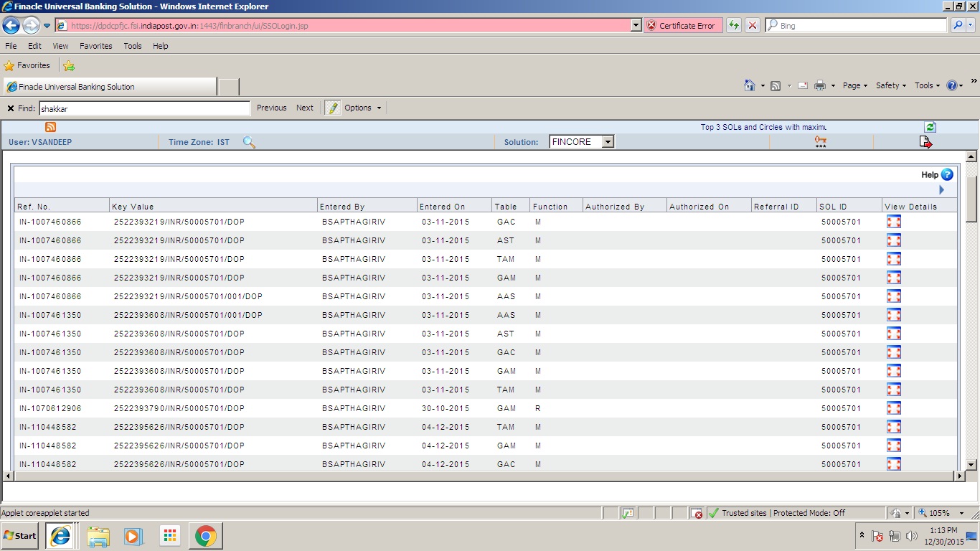
Task: Click the RSS feed icon above User
Action: click(50, 126)
